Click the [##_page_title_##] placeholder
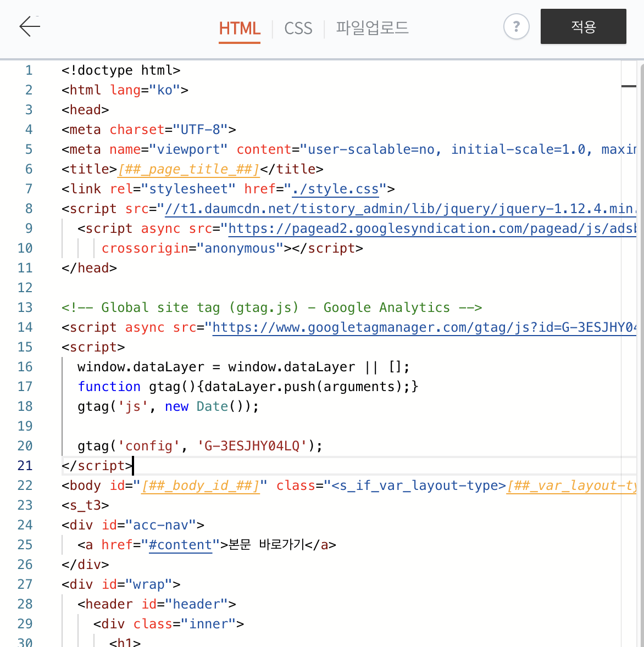The width and height of the screenshot is (644, 647). pos(188,169)
